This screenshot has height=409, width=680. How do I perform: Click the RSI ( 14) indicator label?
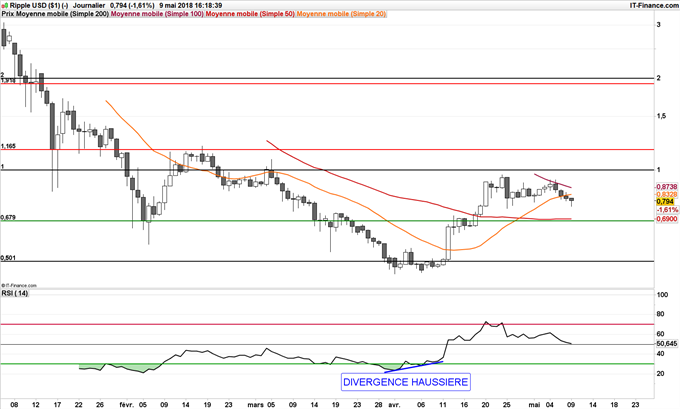15,293
